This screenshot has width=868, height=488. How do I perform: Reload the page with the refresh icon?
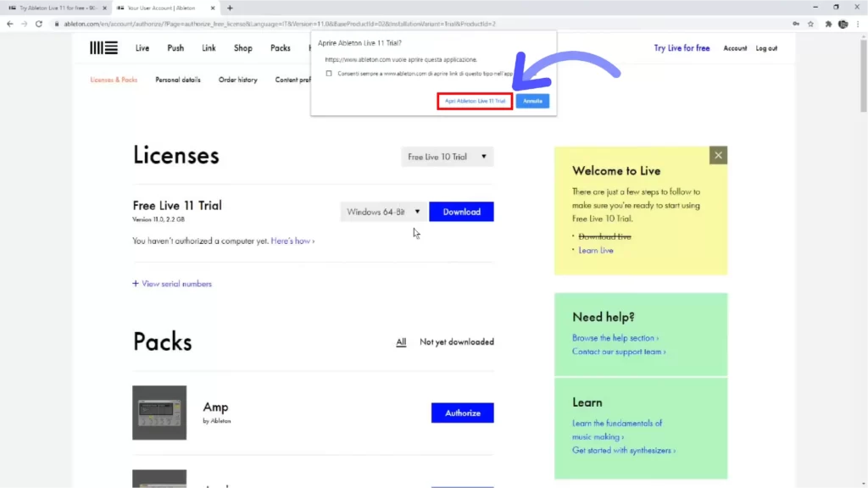[x=39, y=24]
